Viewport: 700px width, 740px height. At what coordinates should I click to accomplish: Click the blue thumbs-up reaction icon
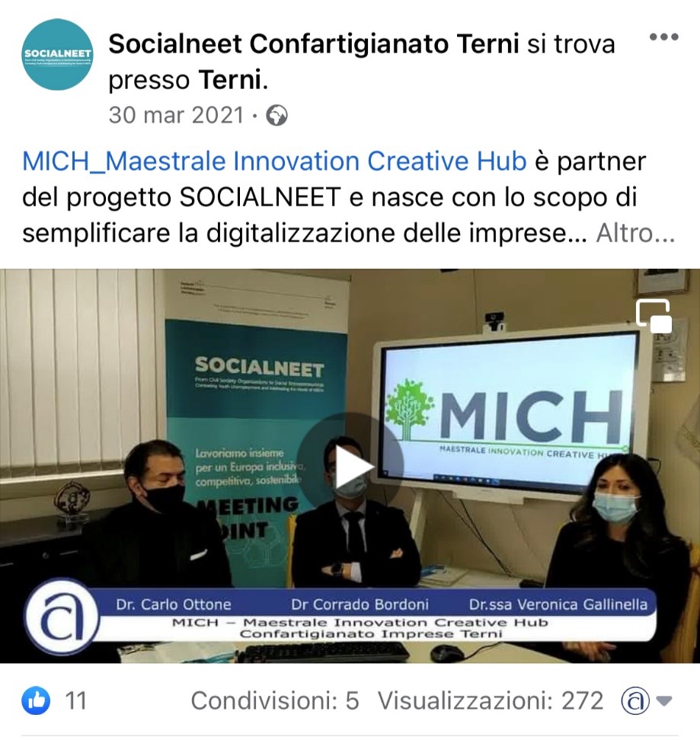tap(36, 700)
